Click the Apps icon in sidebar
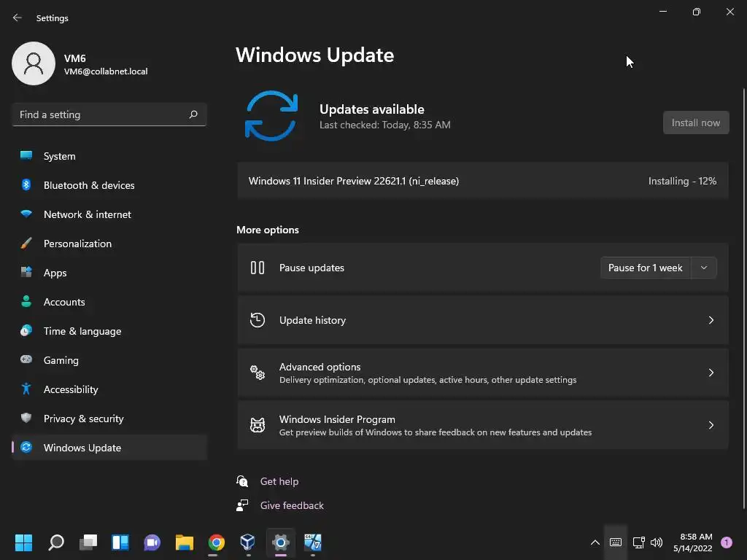The width and height of the screenshot is (747, 560). [26, 273]
